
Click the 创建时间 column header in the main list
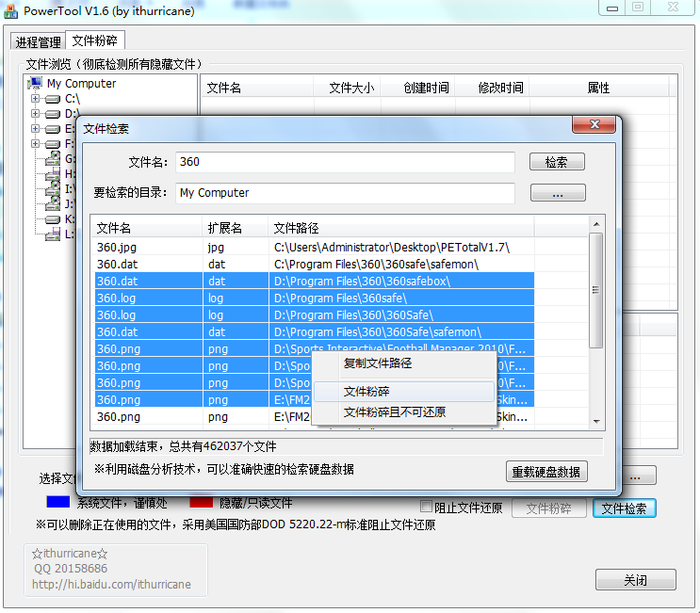[x=418, y=88]
